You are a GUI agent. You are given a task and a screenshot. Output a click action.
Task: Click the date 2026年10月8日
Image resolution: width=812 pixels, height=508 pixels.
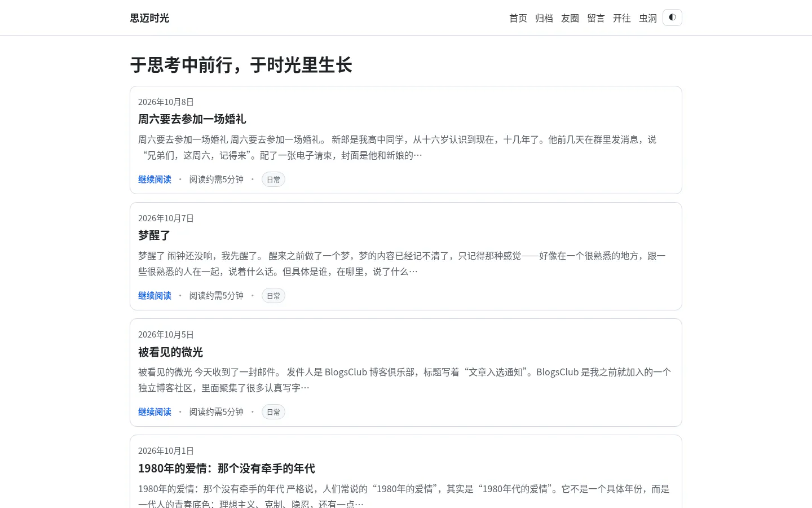(x=166, y=102)
